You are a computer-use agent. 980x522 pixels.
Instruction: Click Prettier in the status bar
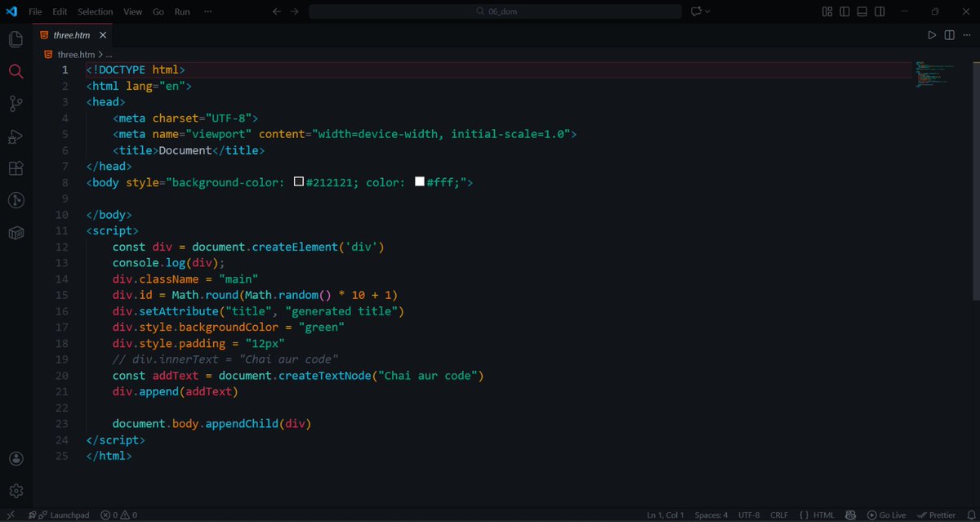click(x=936, y=515)
